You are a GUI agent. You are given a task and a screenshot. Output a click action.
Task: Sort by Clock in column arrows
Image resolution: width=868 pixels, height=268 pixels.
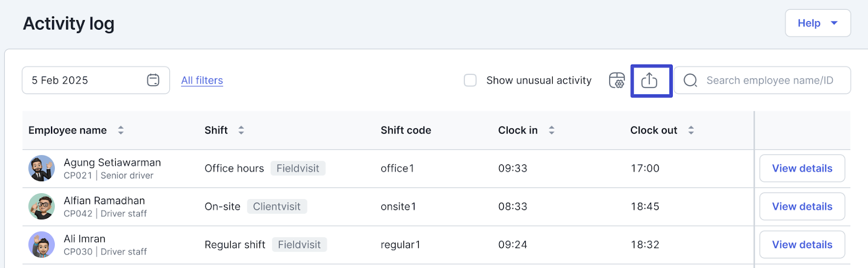pos(552,130)
